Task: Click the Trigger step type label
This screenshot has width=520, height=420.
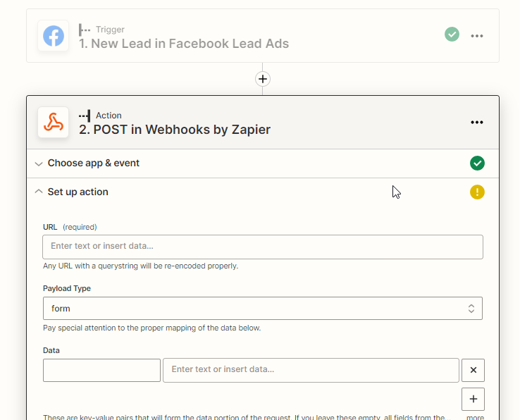Action: click(110, 30)
